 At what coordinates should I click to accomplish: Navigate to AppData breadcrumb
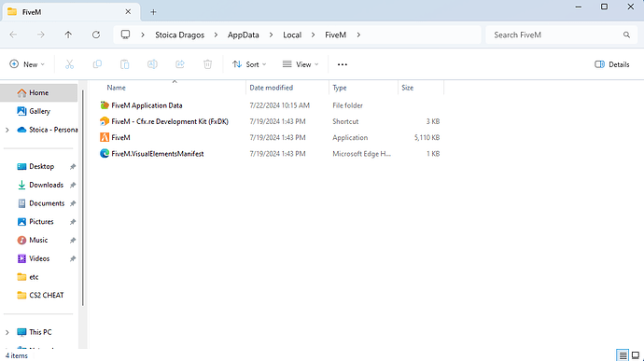244,35
